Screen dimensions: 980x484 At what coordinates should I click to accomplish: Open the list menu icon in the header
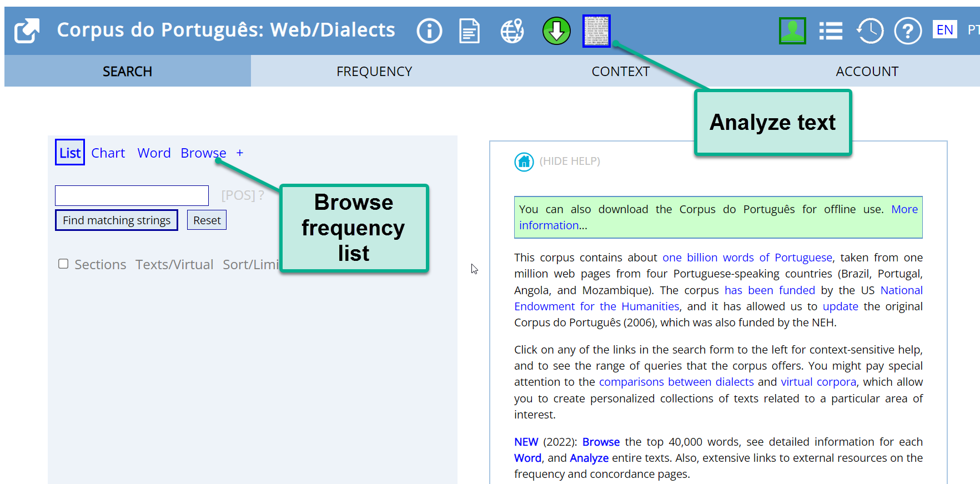pyautogui.click(x=831, y=31)
